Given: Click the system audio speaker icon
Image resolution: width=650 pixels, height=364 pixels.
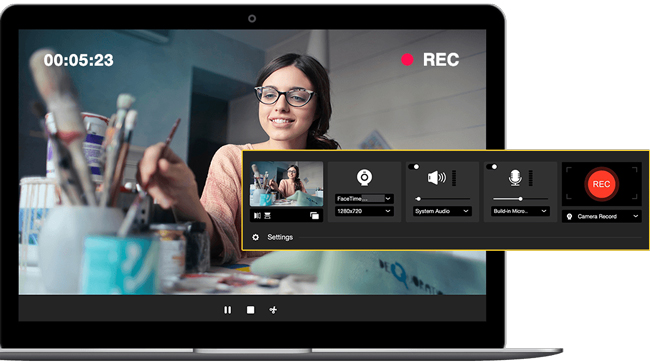Looking at the screenshot, I should pos(437,177).
